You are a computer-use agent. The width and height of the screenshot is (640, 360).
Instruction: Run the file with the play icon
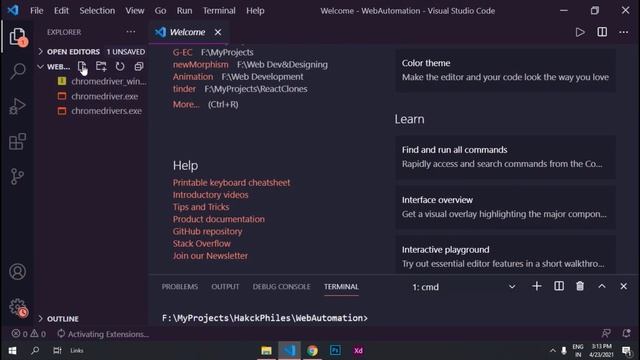point(580,32)
